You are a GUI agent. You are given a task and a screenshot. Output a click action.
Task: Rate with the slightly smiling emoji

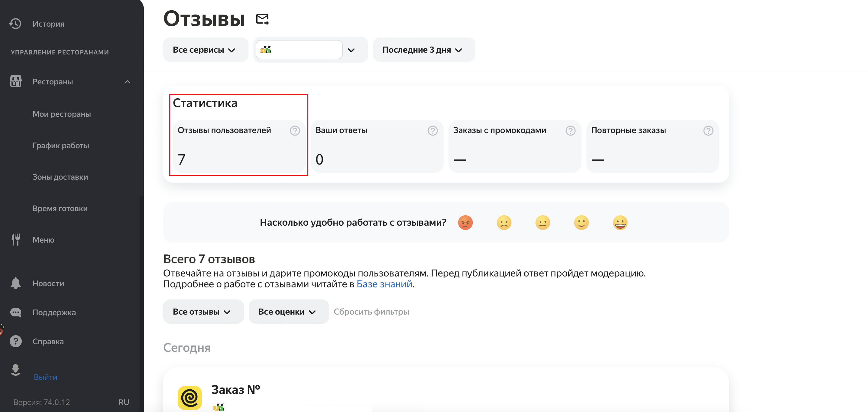(x=581, y=223)
